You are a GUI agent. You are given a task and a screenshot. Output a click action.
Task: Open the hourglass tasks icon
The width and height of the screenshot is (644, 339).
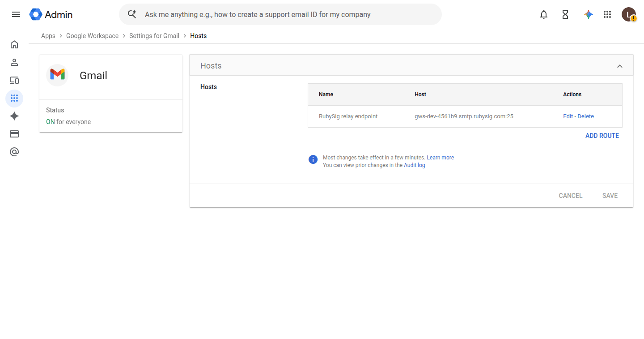tap(565, 14)
